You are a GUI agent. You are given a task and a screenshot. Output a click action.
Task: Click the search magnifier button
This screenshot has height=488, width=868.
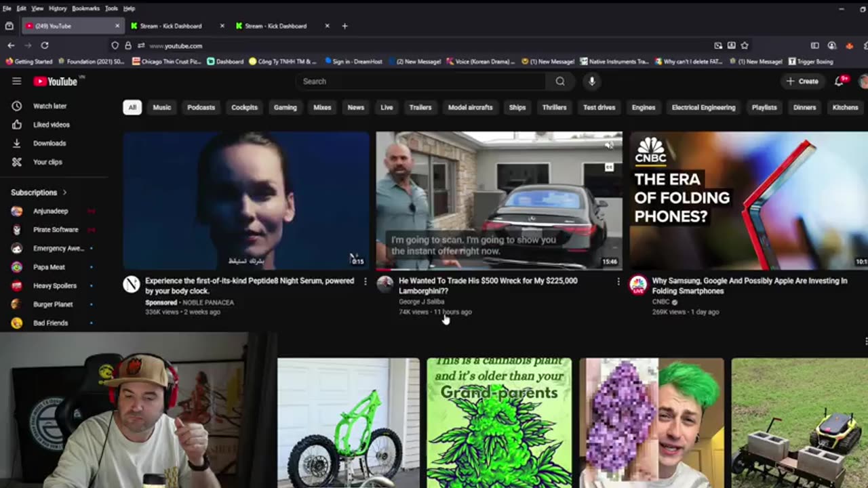560,81
